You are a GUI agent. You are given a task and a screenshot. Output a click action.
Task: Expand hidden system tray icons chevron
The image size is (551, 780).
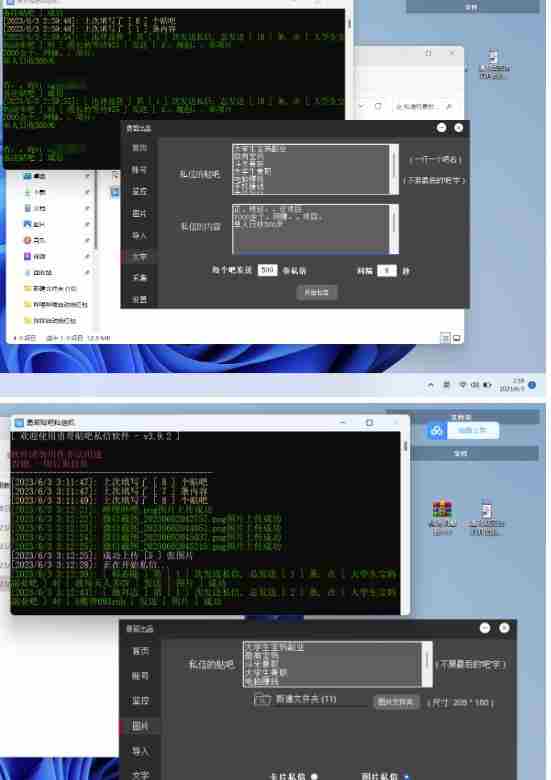click(431, 385)
